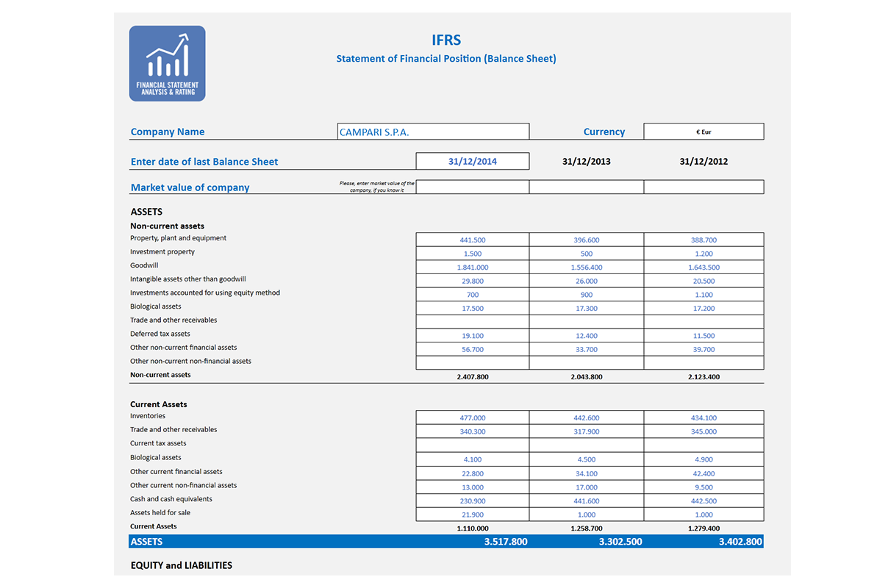
Task: Click the Financial Statement Analysis & Rating logo
Action: (x=167, y=63)
